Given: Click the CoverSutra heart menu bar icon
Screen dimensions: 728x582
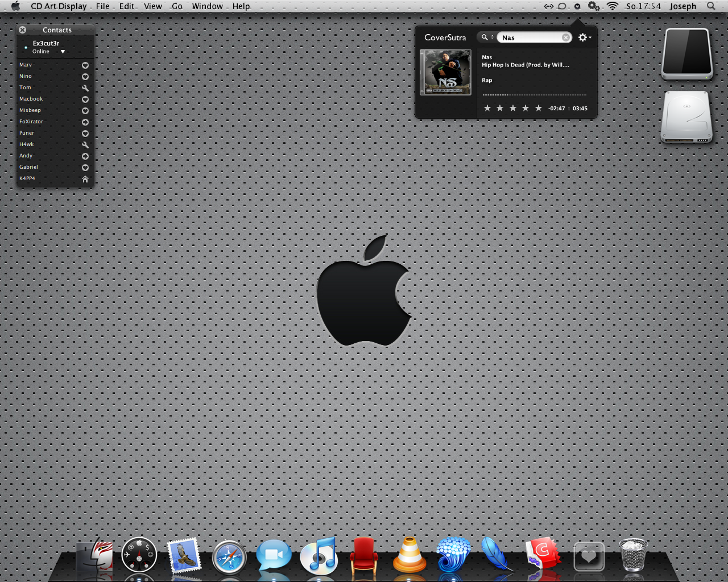Looking at the screenshot, I should [x=577, y=6].
